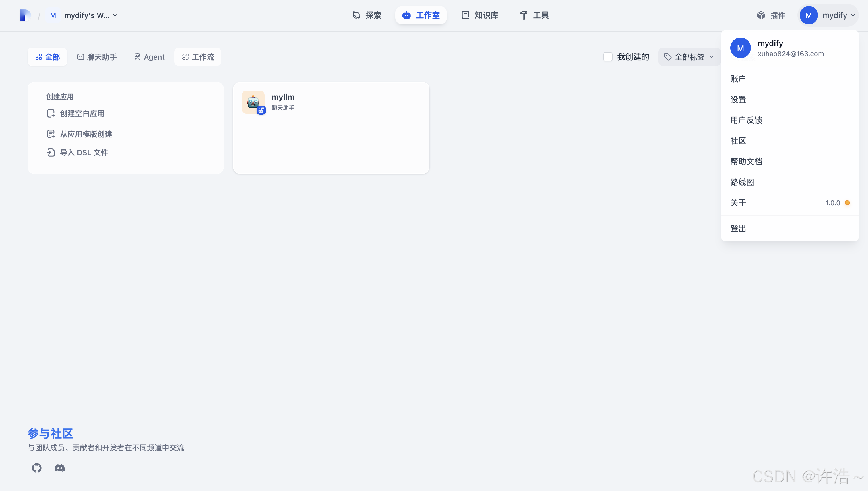Screen dimensions: 868x491
Task: Click the myllm robot app icon
Action: pyautogui.click(x=253, y=102)
